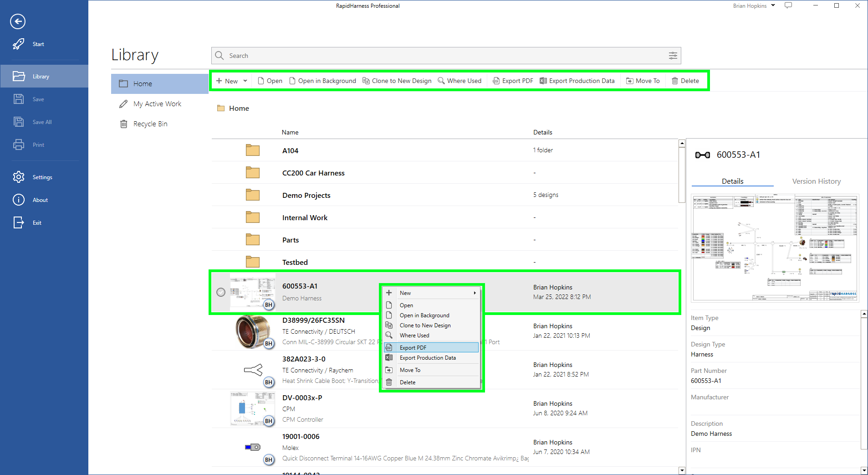Choose Export Production Data in context menu
Screen dimensions: 868x475
click(432, 358)
